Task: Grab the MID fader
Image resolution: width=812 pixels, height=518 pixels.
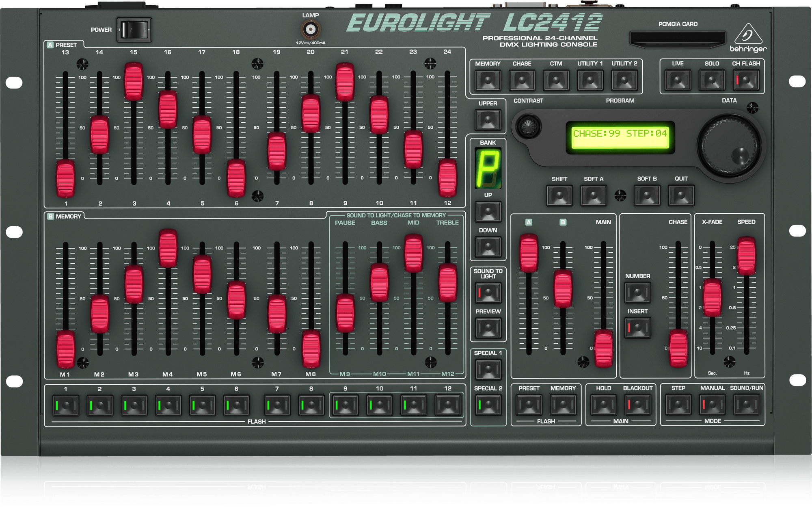Action: (x=413, y=253)
